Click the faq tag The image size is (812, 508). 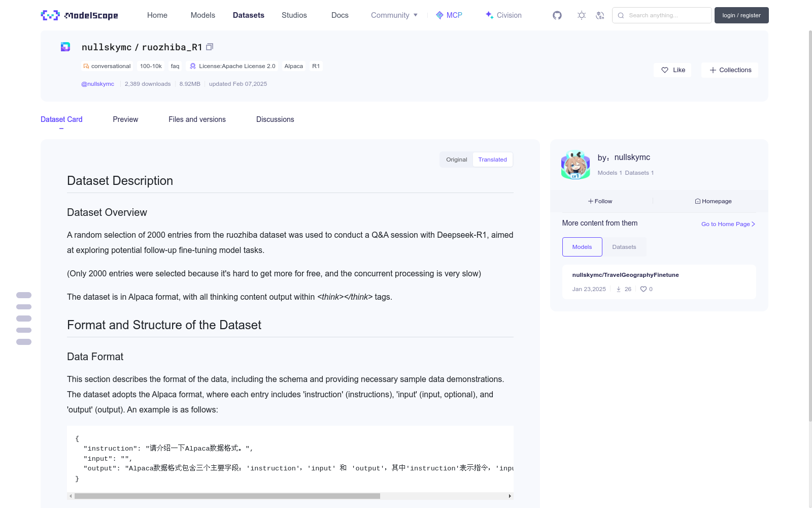tap(175, 66)
